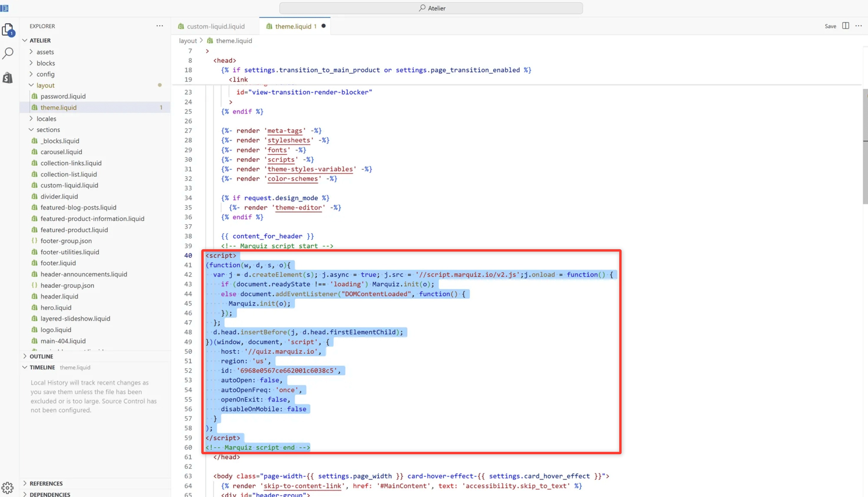Collapse the TIMELINE panel
The height and width of the screenshot is (497, 868).
pos(42,367)
